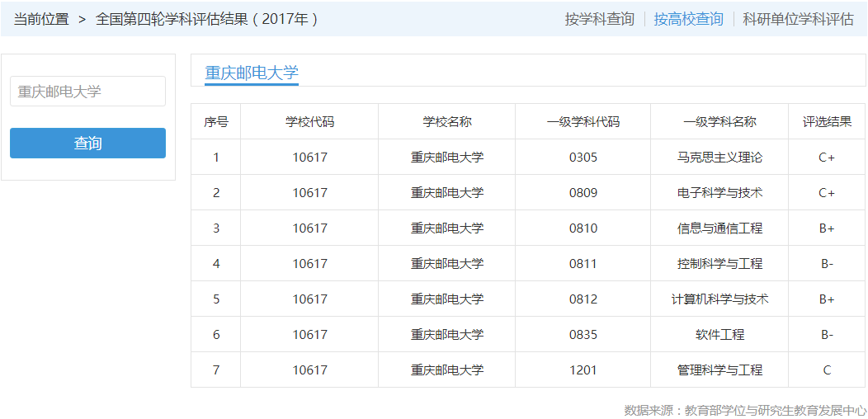Viewport: 868px width, 419px height.
Task: Select the 管理科学与工程 discipline cell
Action: click(x=719, y=370)
